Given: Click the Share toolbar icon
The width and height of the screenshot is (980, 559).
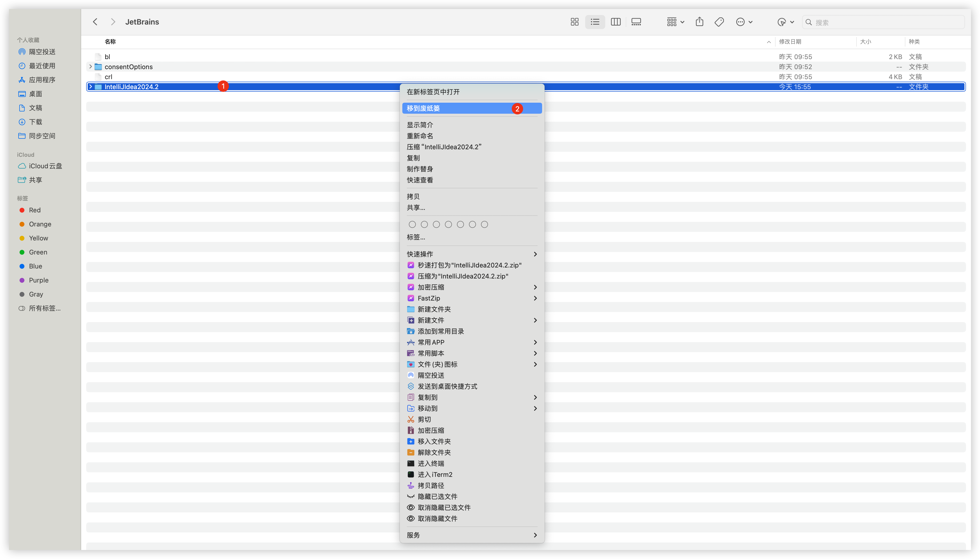Looking at the screenshot, I should coord(699,22).
